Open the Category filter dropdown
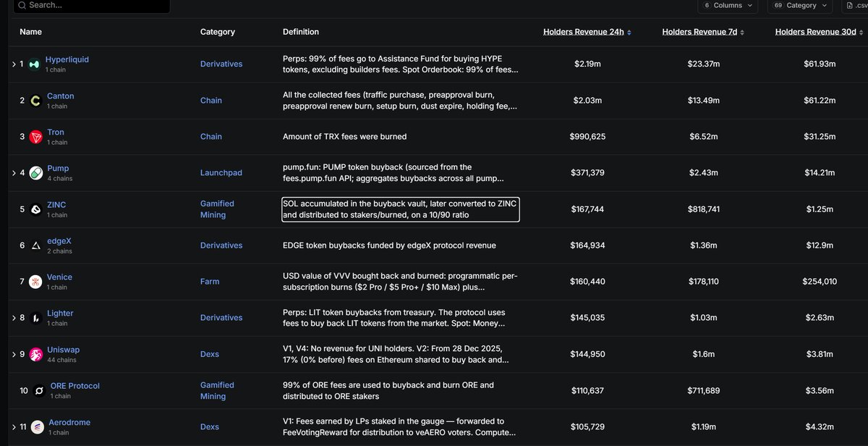The width and height of the screenshot is (868, 446). pos(800,5)
